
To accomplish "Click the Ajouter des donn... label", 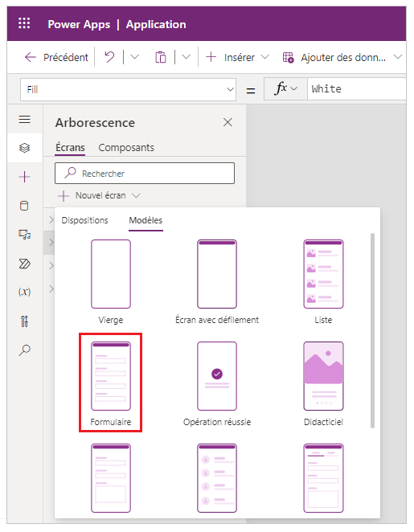I will pos(343,58).
